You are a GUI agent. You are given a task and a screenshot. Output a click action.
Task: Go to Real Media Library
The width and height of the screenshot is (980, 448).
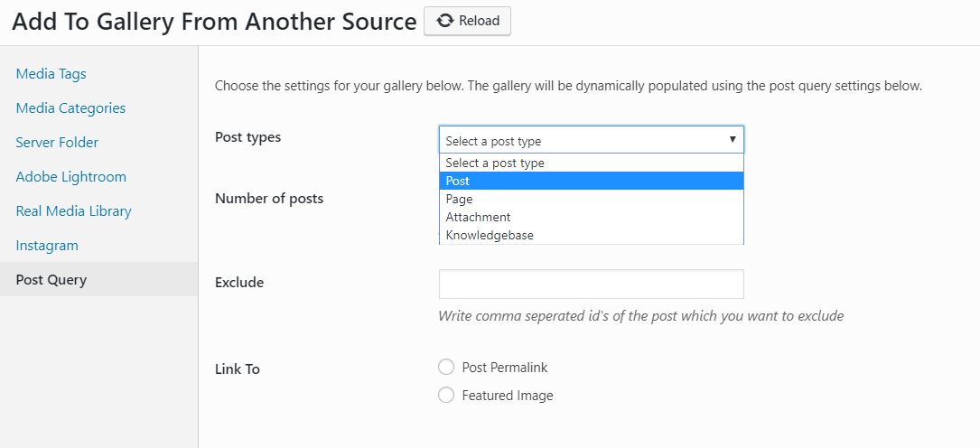pyautogui.click(x=74, y=211)
